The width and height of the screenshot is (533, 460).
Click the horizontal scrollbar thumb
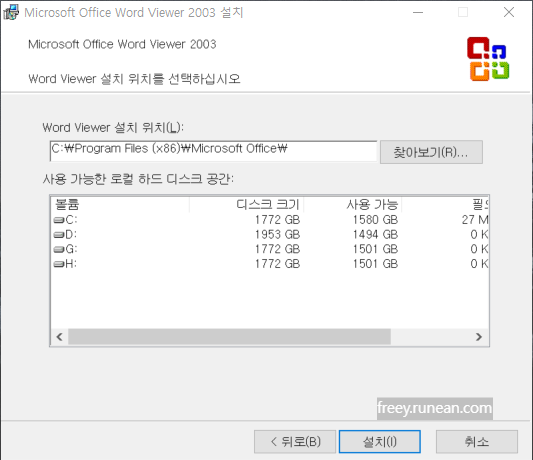tap(229, 337)
